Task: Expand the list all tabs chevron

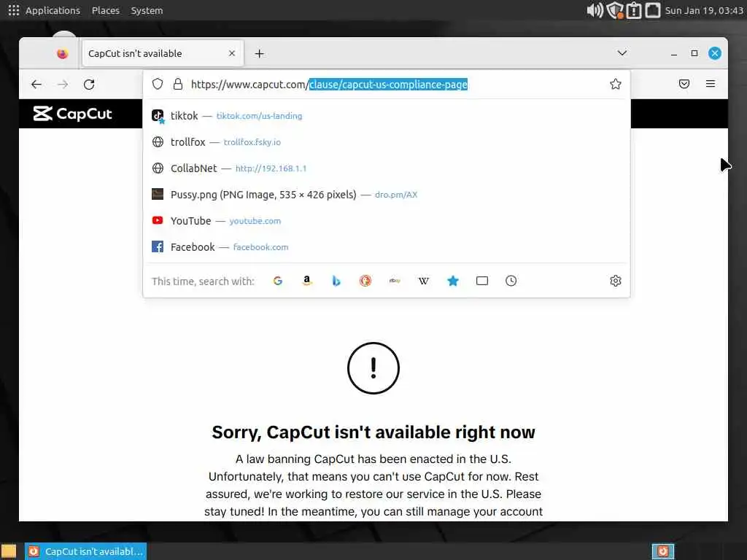Action: [622, 52]
